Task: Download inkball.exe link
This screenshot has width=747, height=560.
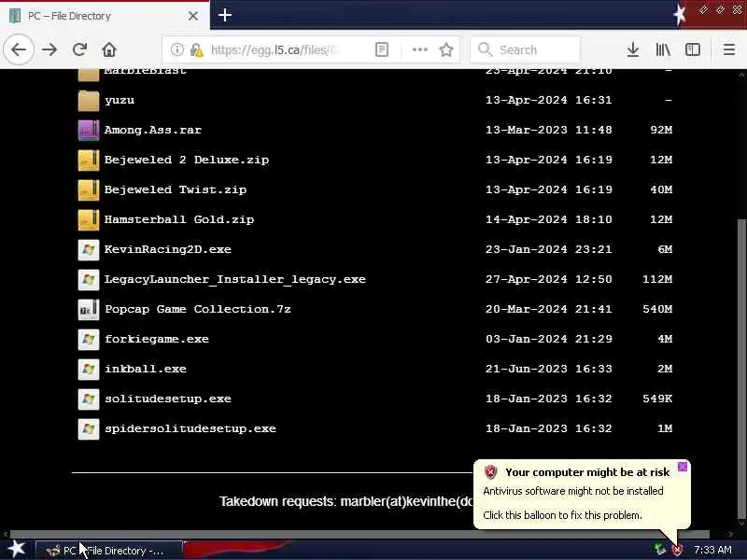Action: point(146,369)
